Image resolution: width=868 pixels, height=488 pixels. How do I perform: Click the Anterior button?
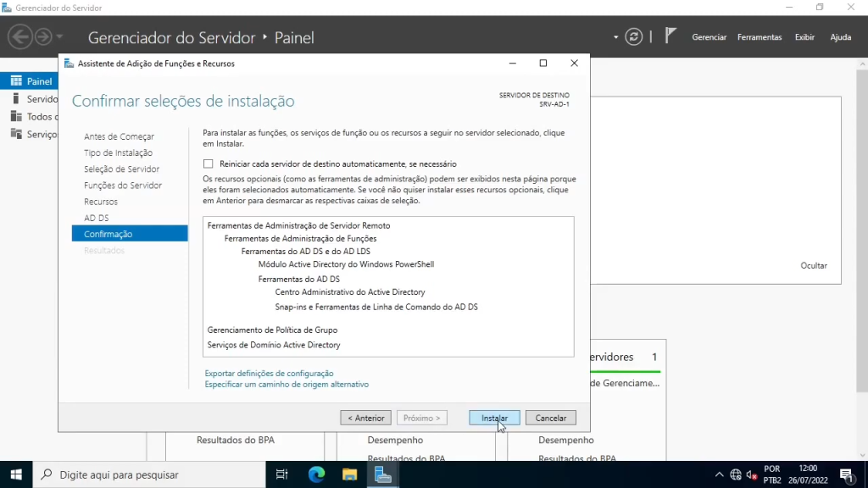[x=366, y=419]
